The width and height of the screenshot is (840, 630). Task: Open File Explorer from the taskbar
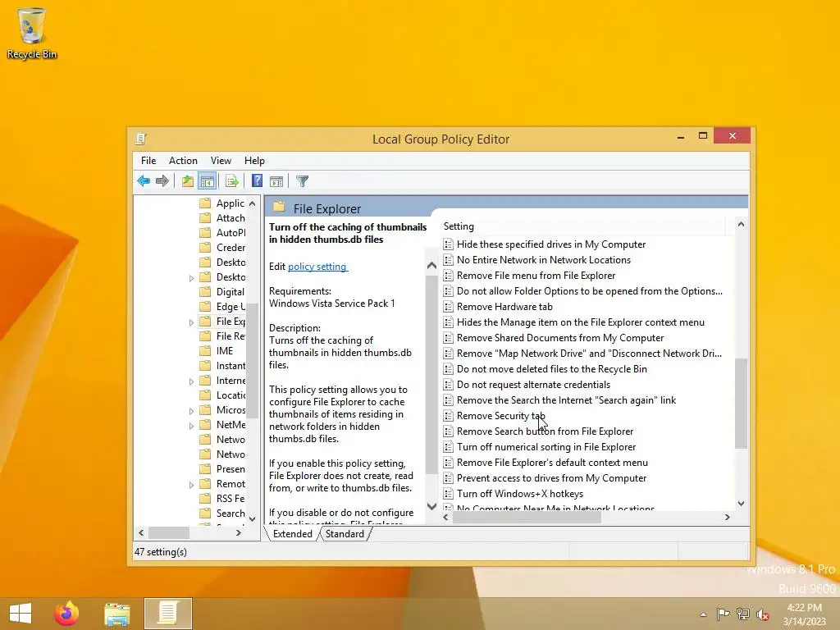pyautogui.click(x=117, y=614)
